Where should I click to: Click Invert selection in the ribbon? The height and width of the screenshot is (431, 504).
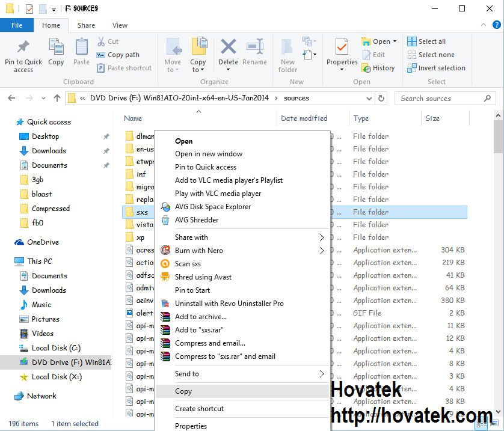point(436,68)
